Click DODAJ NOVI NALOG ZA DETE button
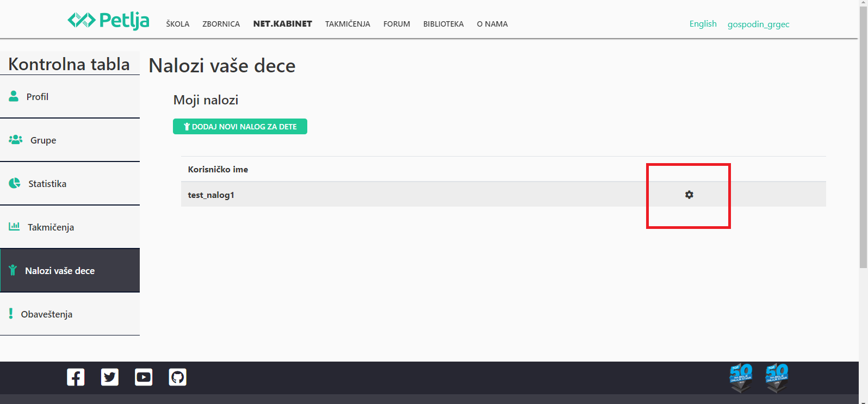This screenshot has width=868, height=404. point(240,126)
